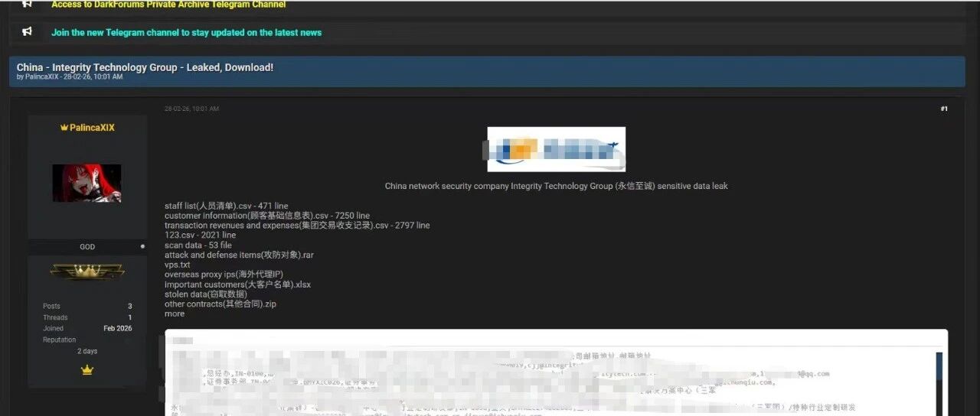The width and height of the screenshot is (980, 416).
Task: Click the 'vps.txt' line
Action: tap(178, 265)
